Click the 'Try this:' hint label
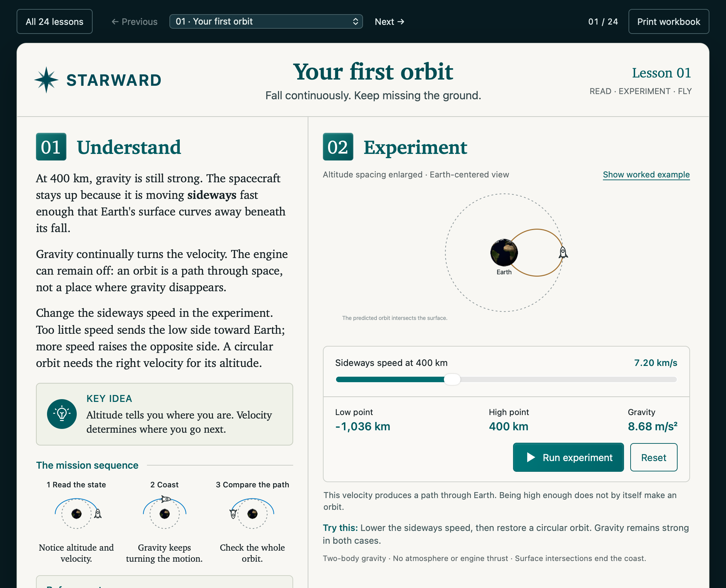 pos(340,528)
